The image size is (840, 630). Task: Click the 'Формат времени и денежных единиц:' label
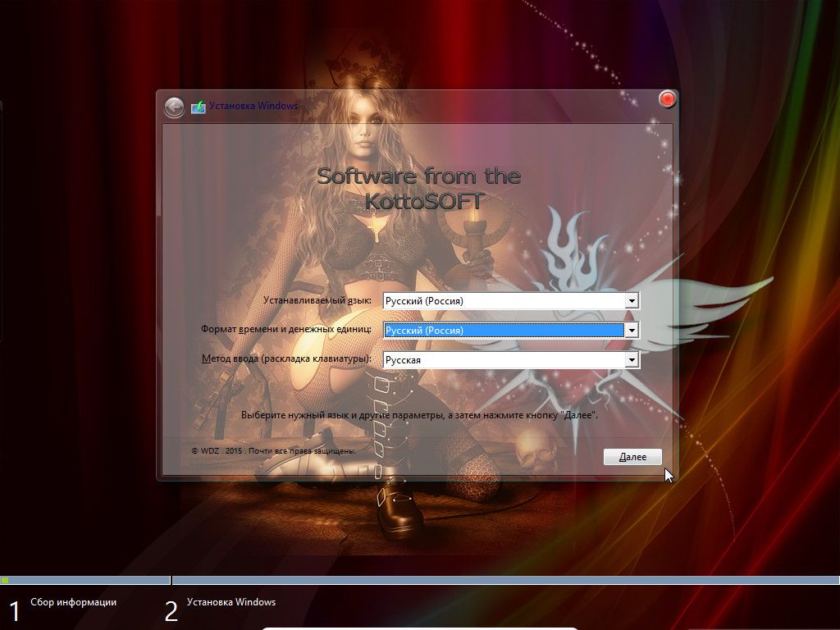286,329
